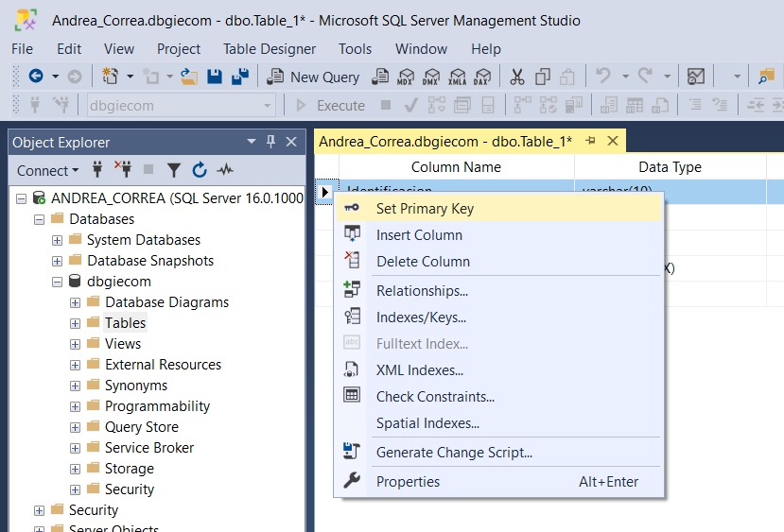Expand the Programmability node
Viewport: 784px width, 532px height.
75,407
